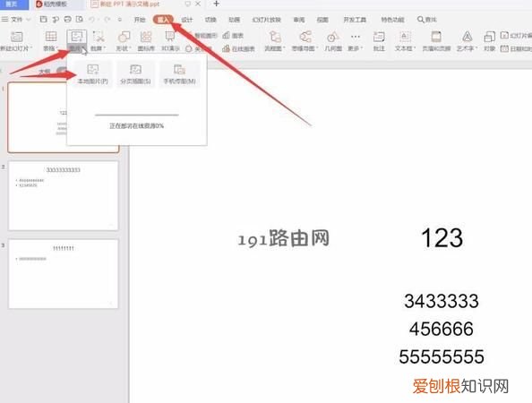Click the slide text line 456666

tap(441, 329)
